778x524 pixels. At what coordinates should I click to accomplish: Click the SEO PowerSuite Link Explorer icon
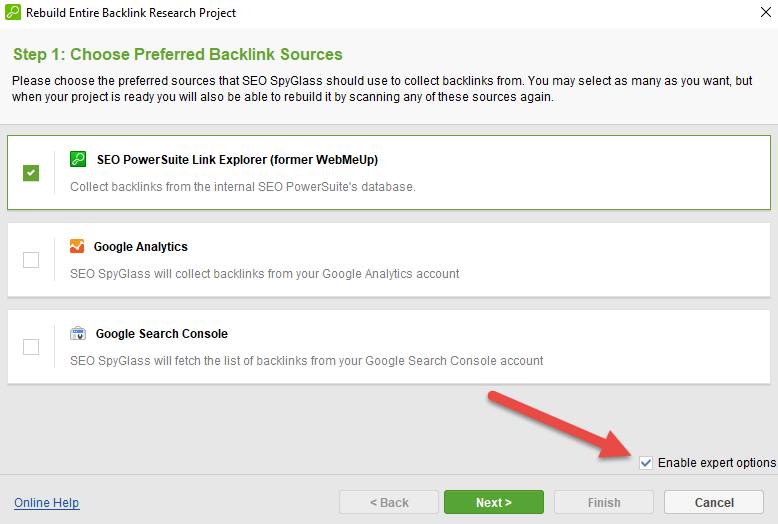(78, 159)
